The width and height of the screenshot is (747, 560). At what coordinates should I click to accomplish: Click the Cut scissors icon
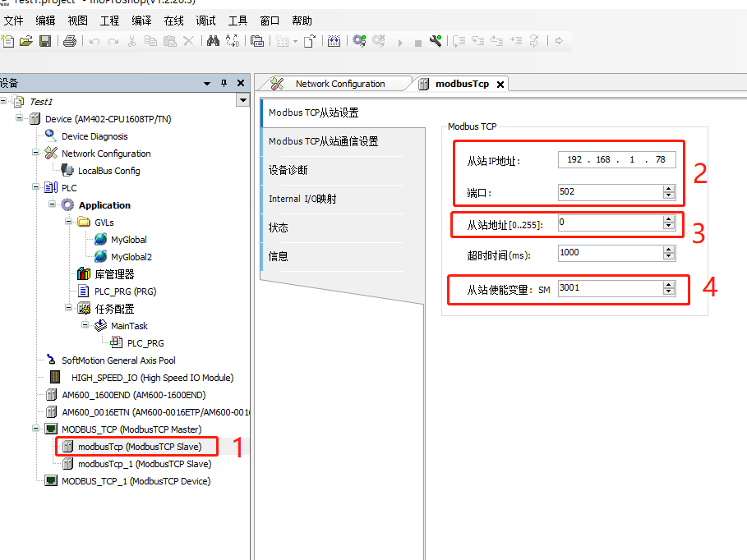pos(132,41)
